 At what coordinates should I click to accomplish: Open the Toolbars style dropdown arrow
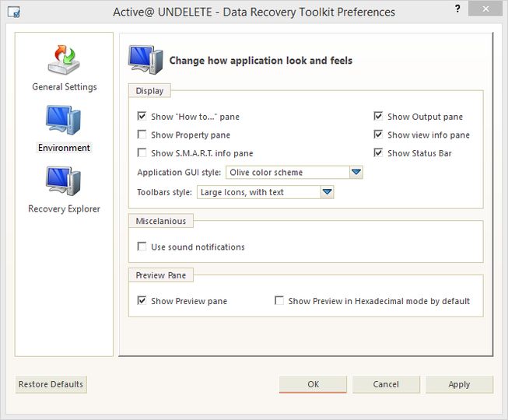[328, 192]
